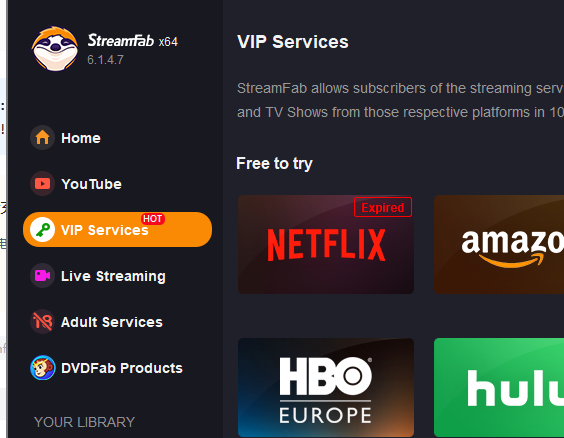Click the crossed-out 18 Adult Services icon
This screenshot has width=564, height=438.
coord(42,322)
